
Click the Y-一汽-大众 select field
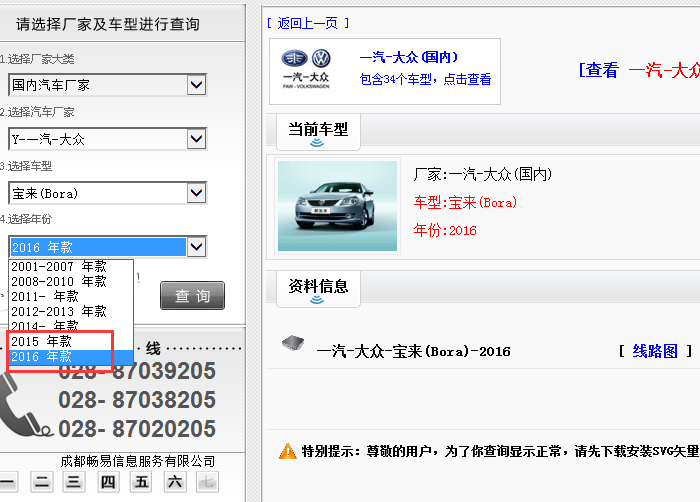107,139
